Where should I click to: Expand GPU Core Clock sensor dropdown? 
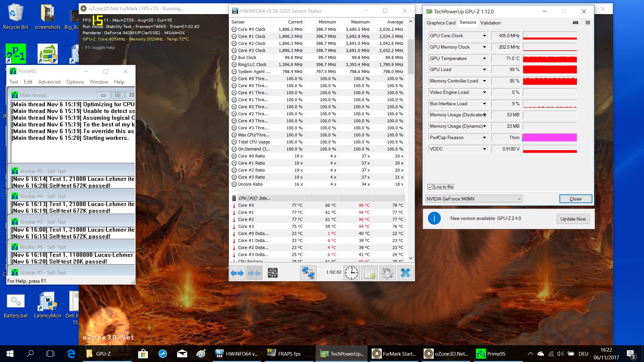click(484, 36)
